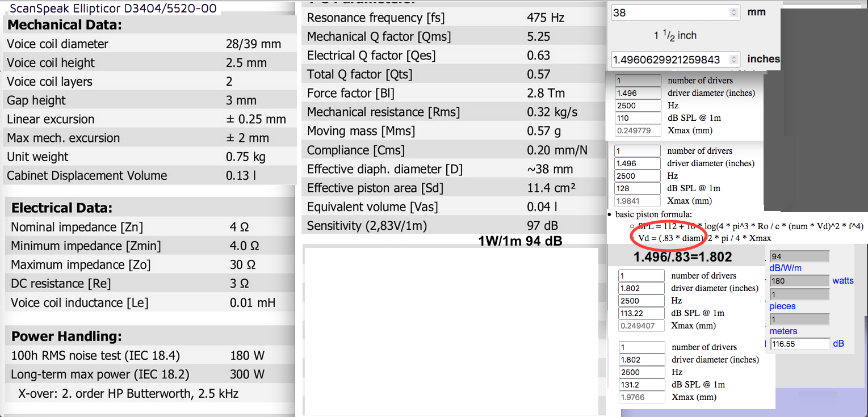868x417 pixels.
Task: Click the millimeter input field showing 38
Action: point(674,12)
